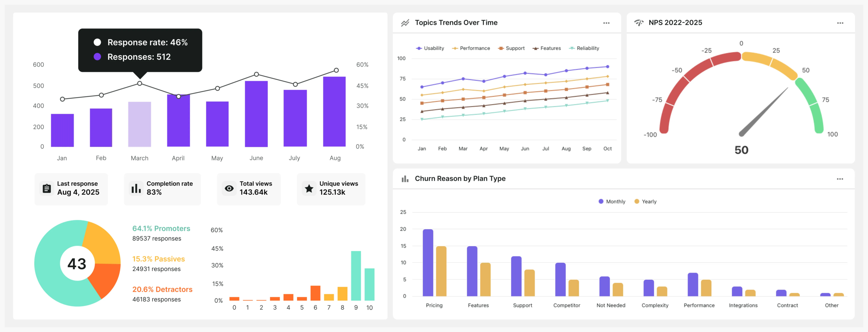This screenshot has width=868, height=332.
Task: Toggle the Usability series in the legend
Action: pyautogui.click(x=430, y=48)
